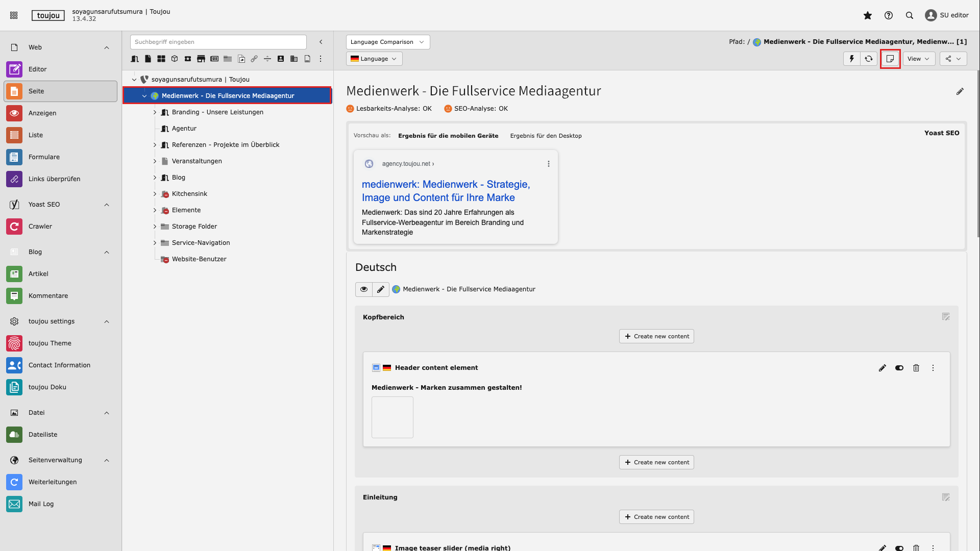This screenshot has width=980, height=551.
Task: Open the medienwerk search result title link
Action: [446, 191]
